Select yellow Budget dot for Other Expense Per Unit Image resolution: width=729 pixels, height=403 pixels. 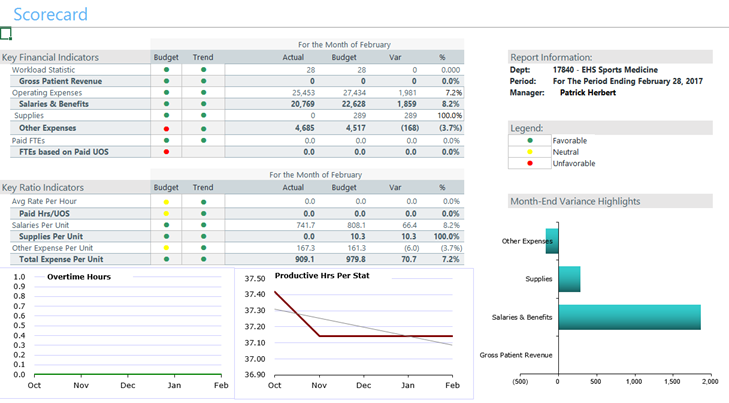pyautogui.click(x=166, y=248)
